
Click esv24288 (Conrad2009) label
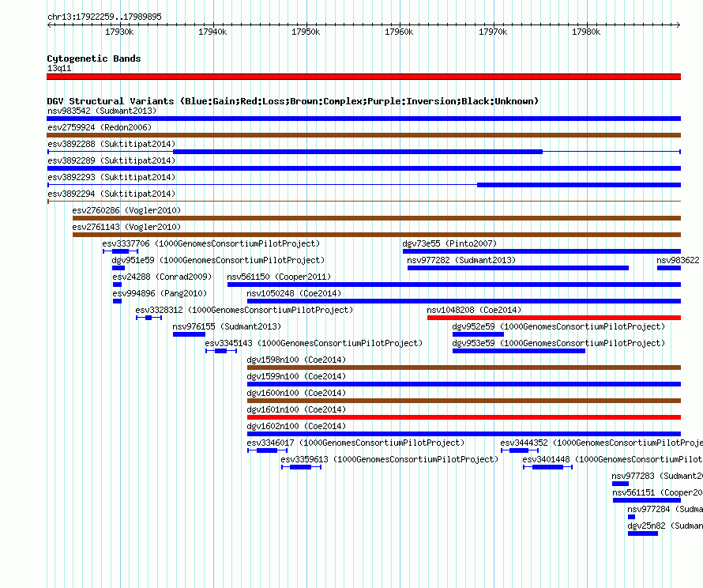162,277
